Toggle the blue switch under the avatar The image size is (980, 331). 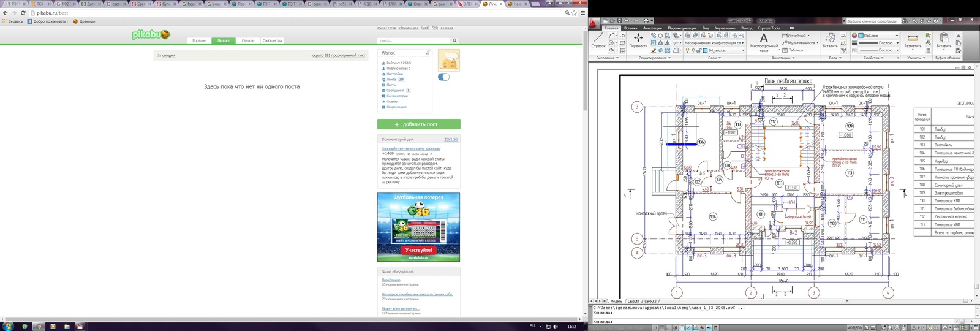pyautogui.click(x=444, y=77)
